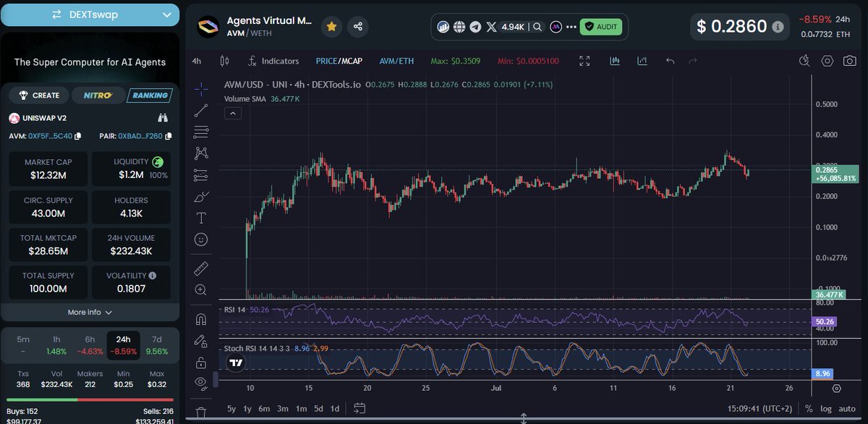Image resolution: width=868 pixels, height=424 pixels.
Task: Open the candlestick chart style selector
Action: [224, 62]
